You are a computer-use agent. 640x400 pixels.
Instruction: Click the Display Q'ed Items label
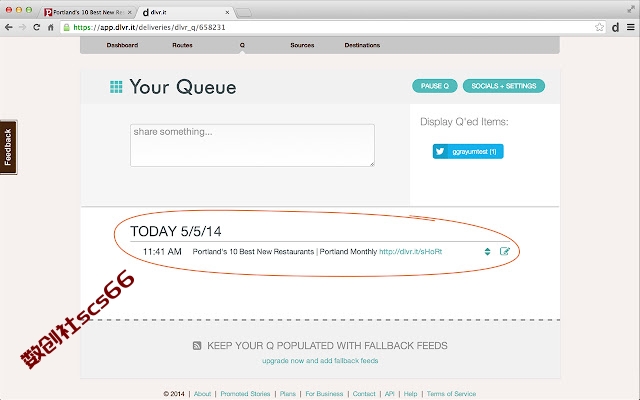[x=464, y=122]
